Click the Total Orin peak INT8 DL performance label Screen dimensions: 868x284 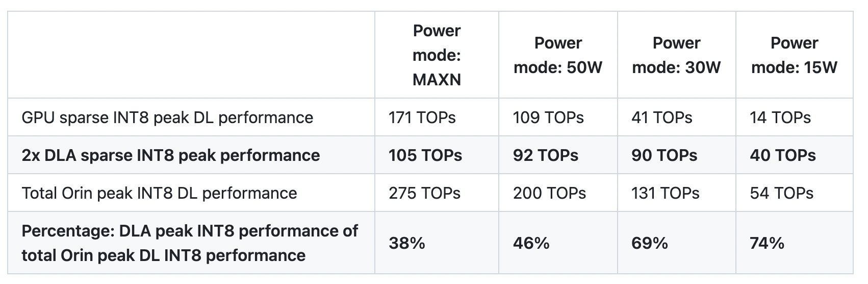tap(159, 193)
